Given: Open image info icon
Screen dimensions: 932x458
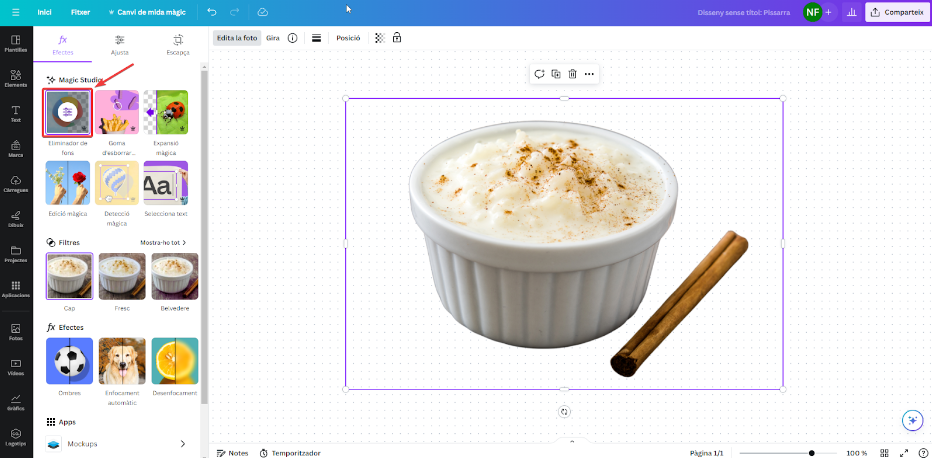Looking at the screenshot, I should click(x=292, y=37).
